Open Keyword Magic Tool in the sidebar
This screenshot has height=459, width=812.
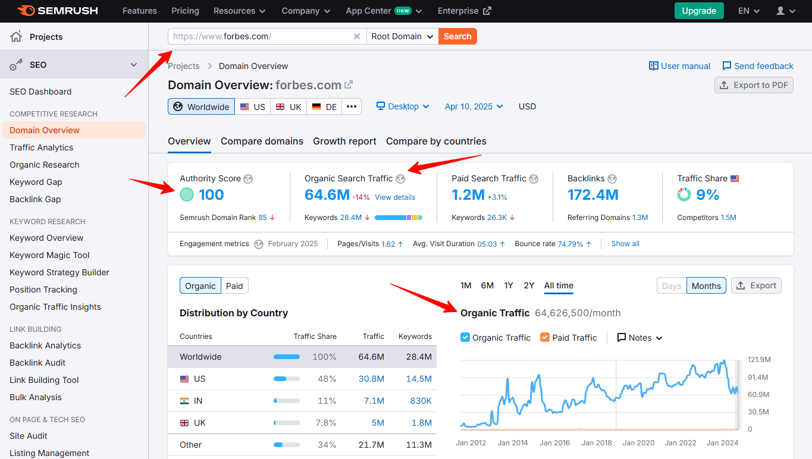click(49, 255)
